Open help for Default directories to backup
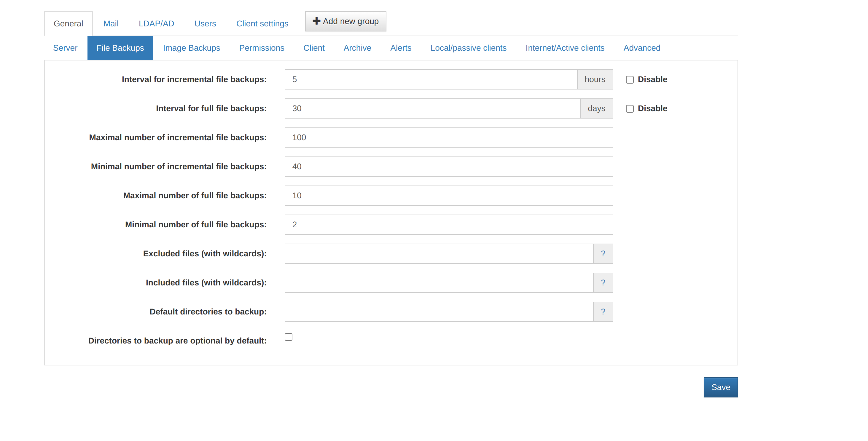Image resolution: width=868 pixels, height=441 pixels. click(603, 311)
